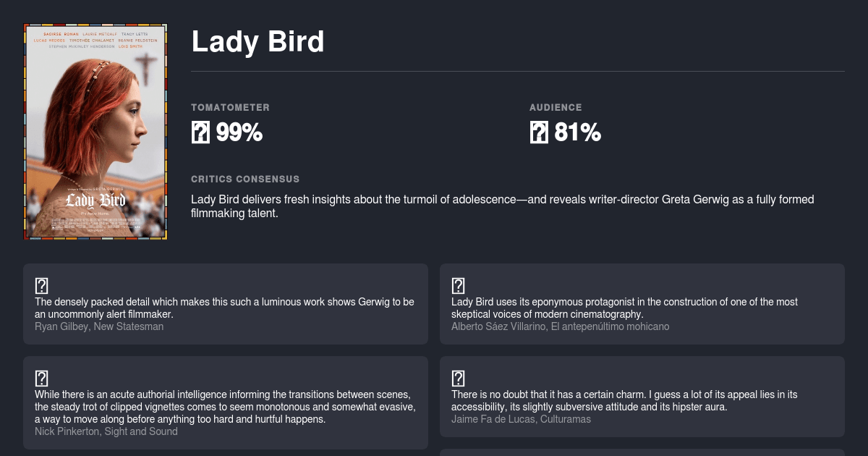
Task: Click the AUDIENCE label
Action: (x=556, y=107)
